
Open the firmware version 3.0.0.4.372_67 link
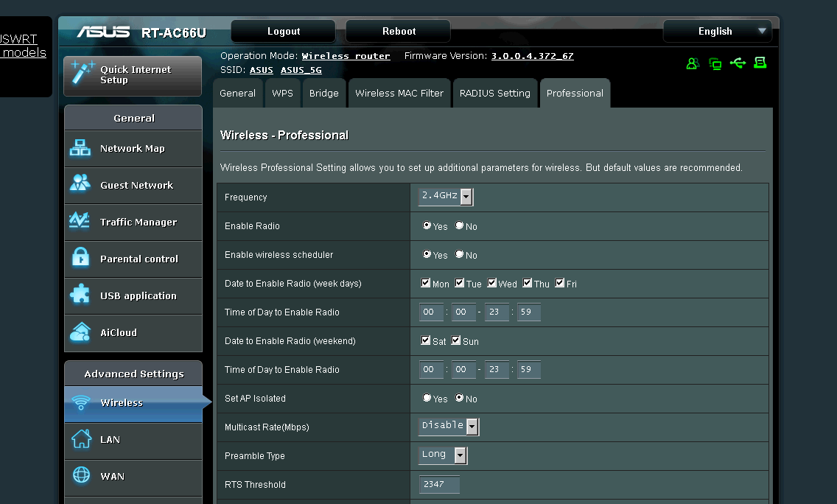pos(532,56)
